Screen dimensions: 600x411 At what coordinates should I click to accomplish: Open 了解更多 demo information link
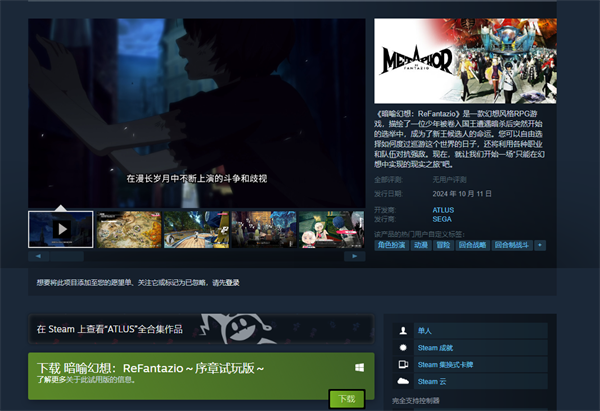click(51, 380)
